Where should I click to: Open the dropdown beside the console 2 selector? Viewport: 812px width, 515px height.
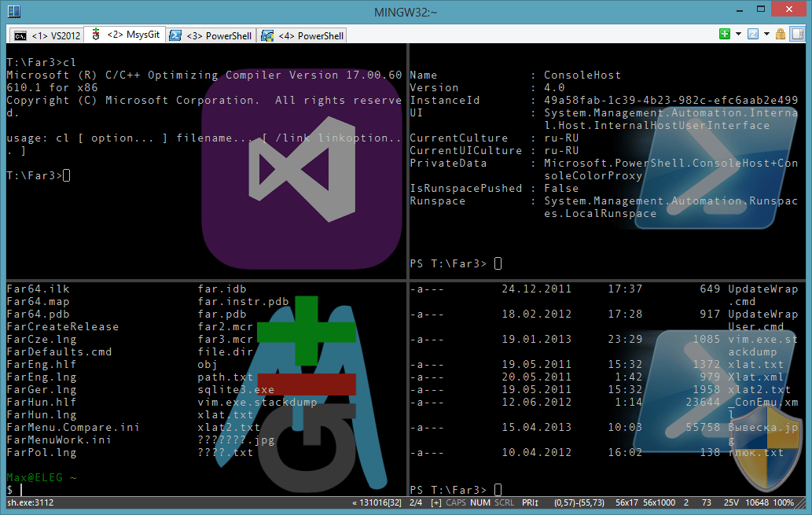tap(767, 34)
